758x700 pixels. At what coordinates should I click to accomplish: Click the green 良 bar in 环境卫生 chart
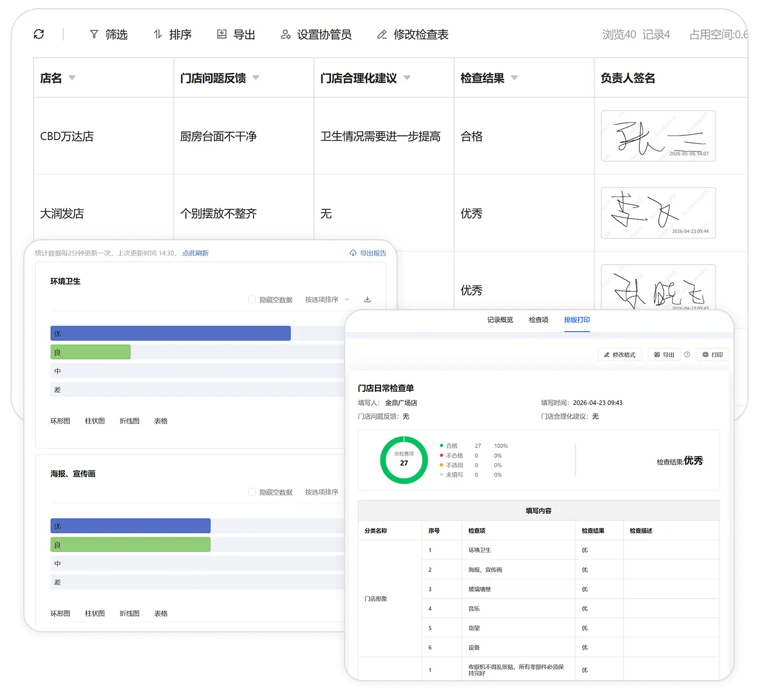coord(90,352)
